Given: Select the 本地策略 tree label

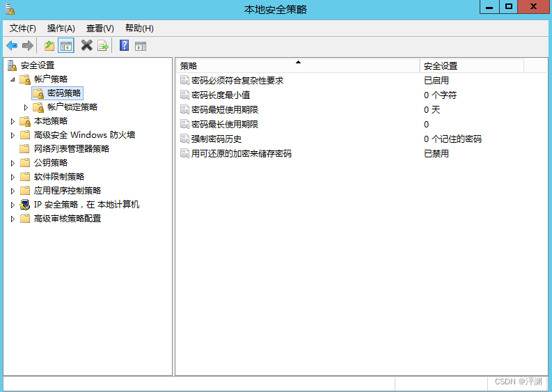Looking at the screenshot, I should pyautogui.click(x=51, y=121).
